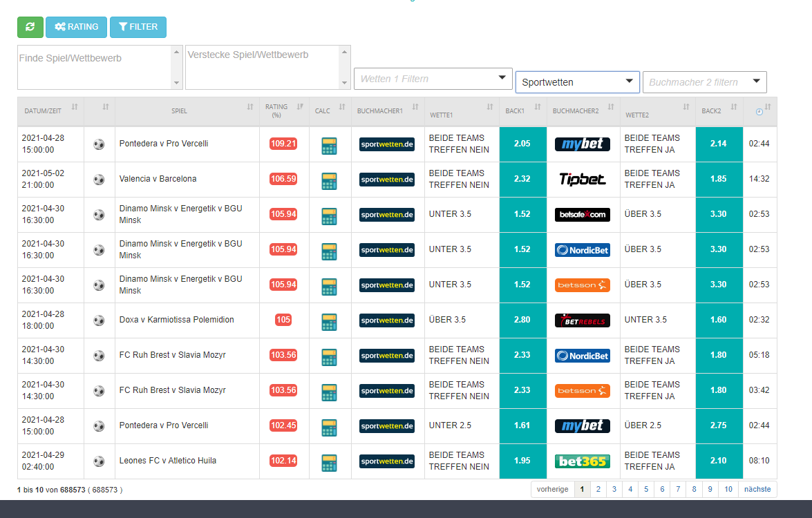Open calculator in betsson FC Ruh Brest row

pos(330,392)
